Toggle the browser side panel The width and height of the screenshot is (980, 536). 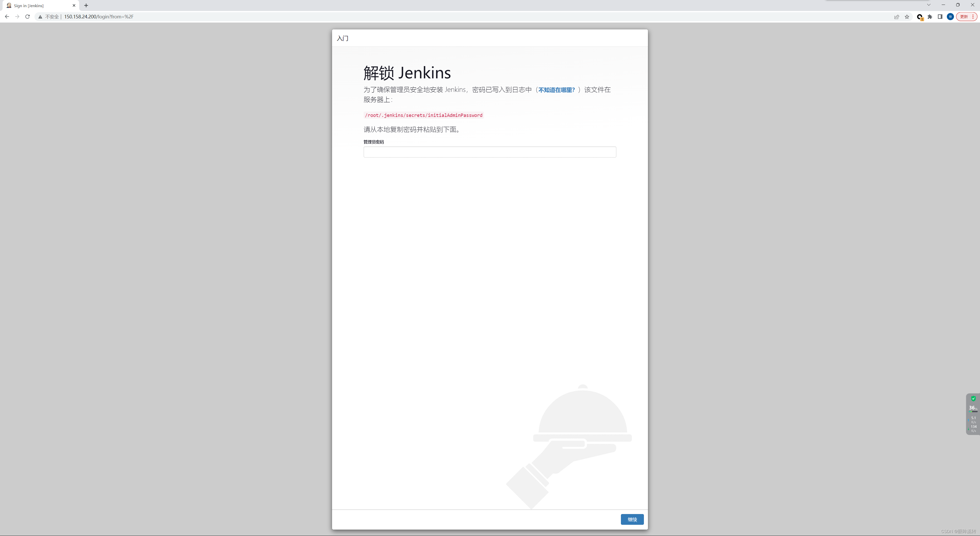[940, 17]
